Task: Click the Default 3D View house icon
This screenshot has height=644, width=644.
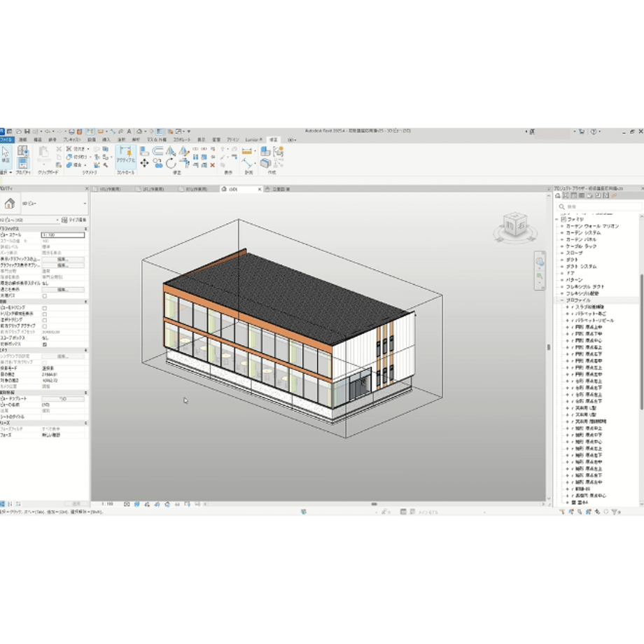Action: click(x=139, y=132)
